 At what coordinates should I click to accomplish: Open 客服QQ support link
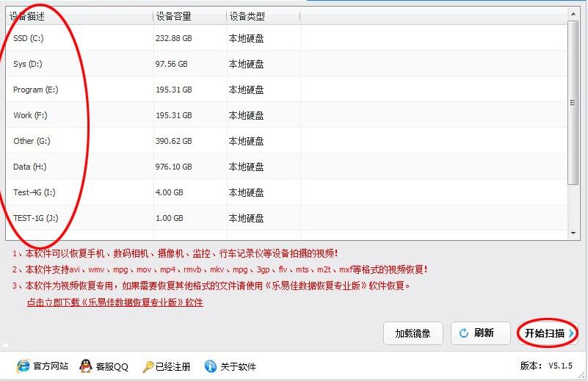click(112, 366)
